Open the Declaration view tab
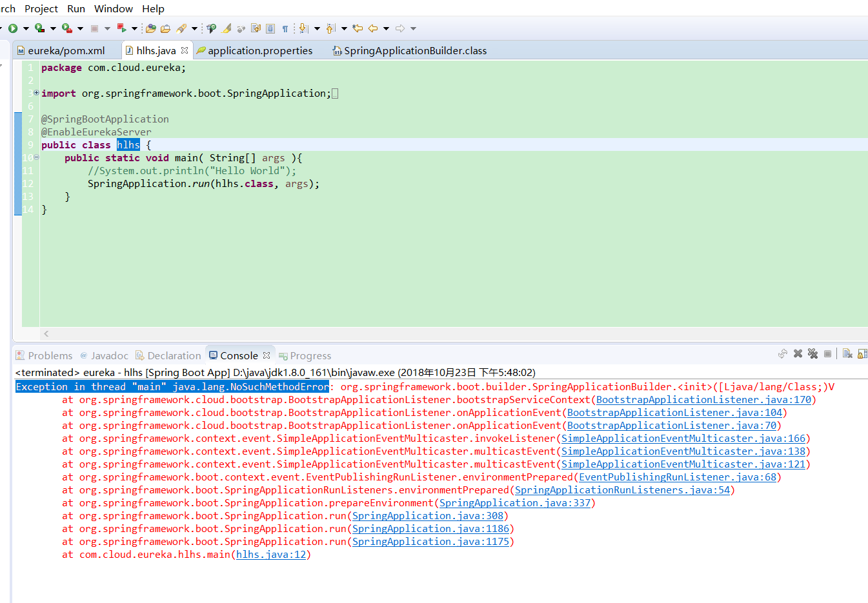868x603 pixels. pyautogui.click(x=168, y=355)
